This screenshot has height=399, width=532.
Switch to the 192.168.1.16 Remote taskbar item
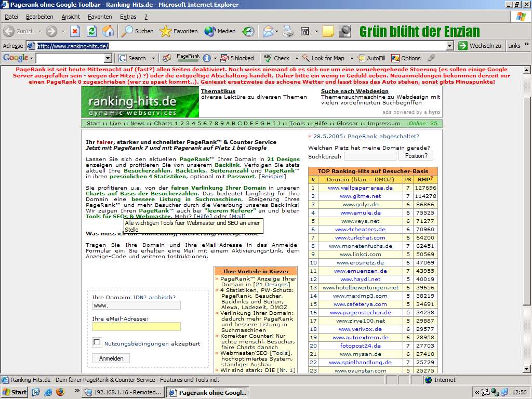pos(124,392)
